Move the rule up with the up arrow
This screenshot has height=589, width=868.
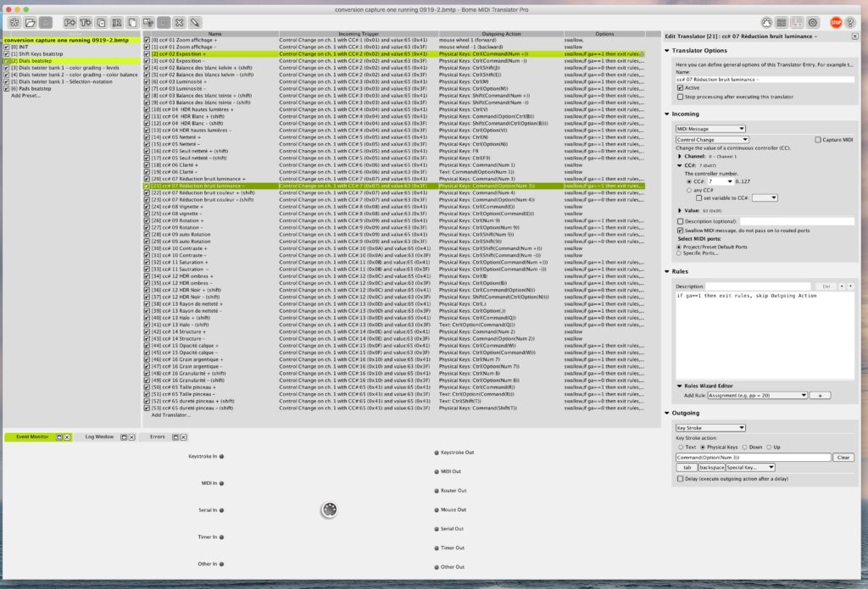pyautogui.click(x=842, y=286)
